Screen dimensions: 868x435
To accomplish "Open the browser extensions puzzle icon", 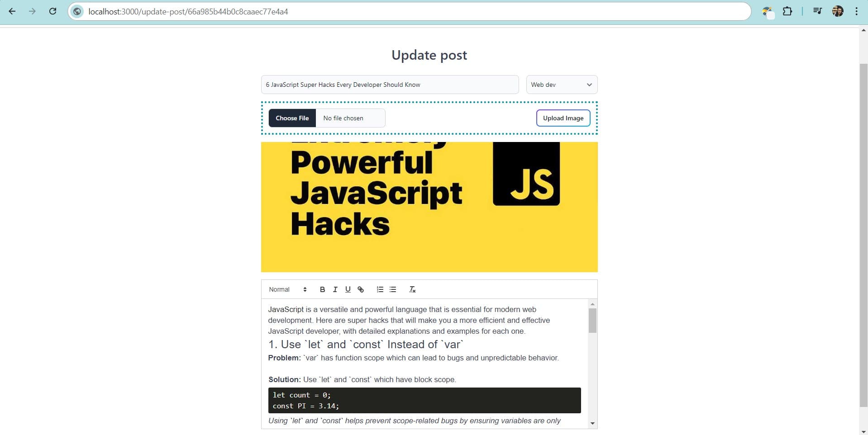I will pyautogui.click(x=787, y=11).
